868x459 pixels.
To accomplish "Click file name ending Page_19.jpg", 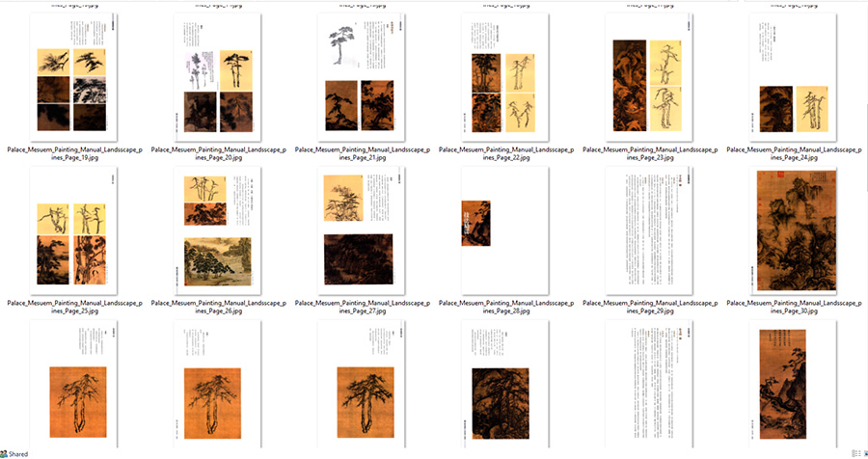I will [74, 153].
